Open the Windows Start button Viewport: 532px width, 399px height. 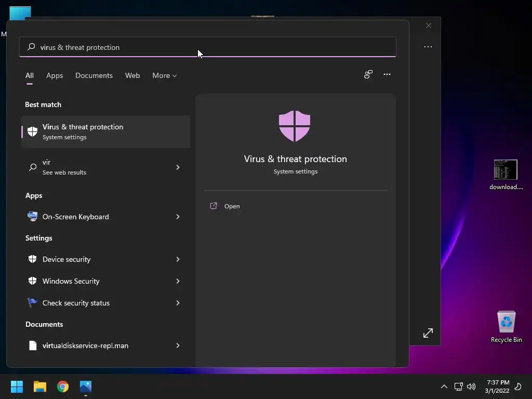pyautogui.click(x=17, y=387)
